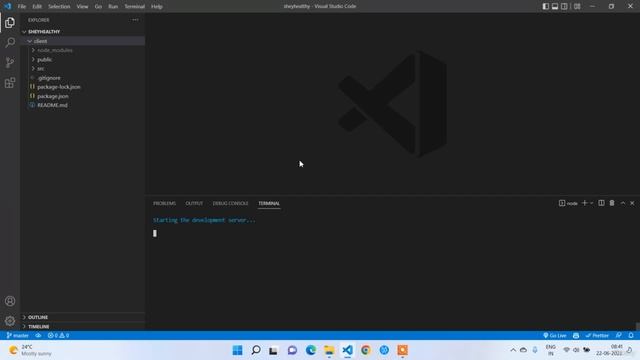Open Microsoft Edge from taskbar

coord(311,350)
